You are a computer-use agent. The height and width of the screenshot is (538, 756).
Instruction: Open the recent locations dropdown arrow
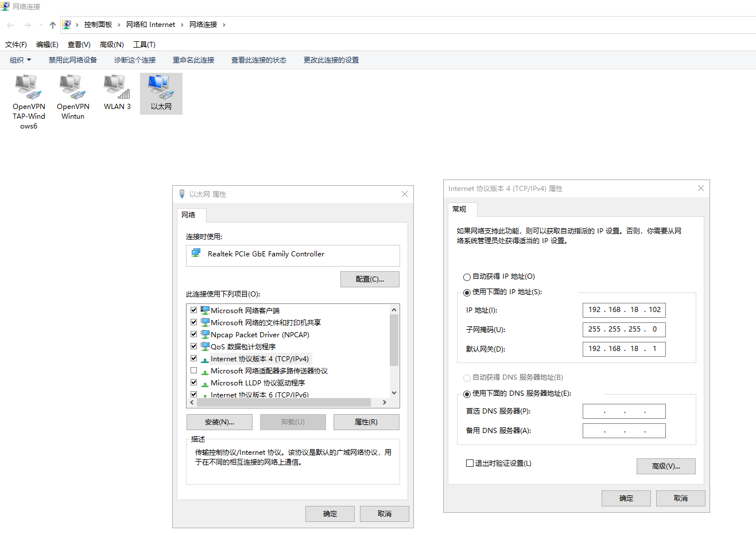[41, 25]
